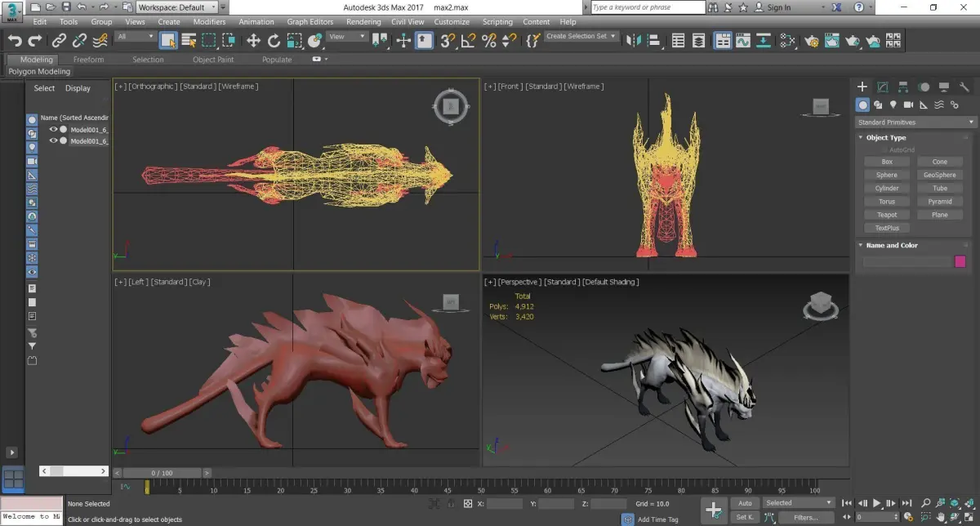Toggle the 3D Snaps button
980x526 pixels.
[448, 40]
